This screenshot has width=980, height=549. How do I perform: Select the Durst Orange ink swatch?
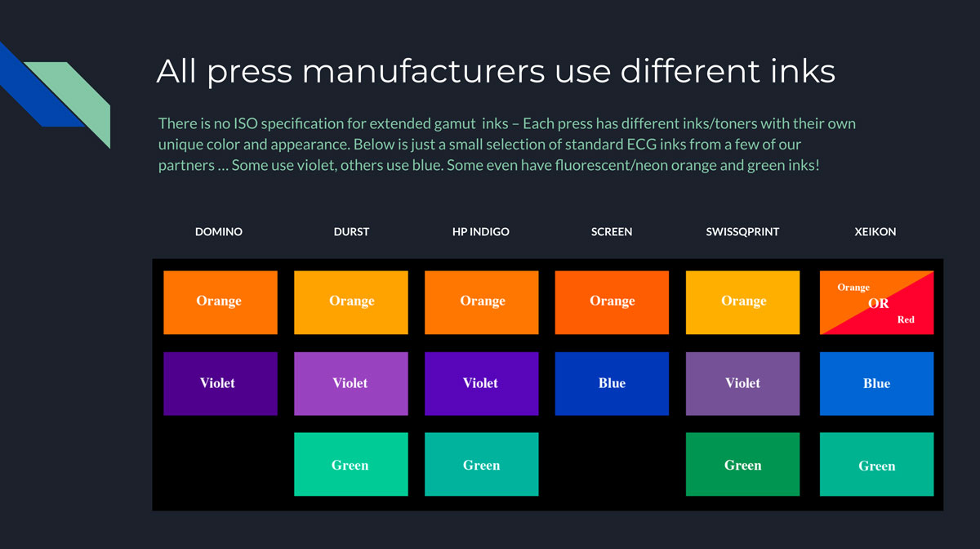click(351, 302)
